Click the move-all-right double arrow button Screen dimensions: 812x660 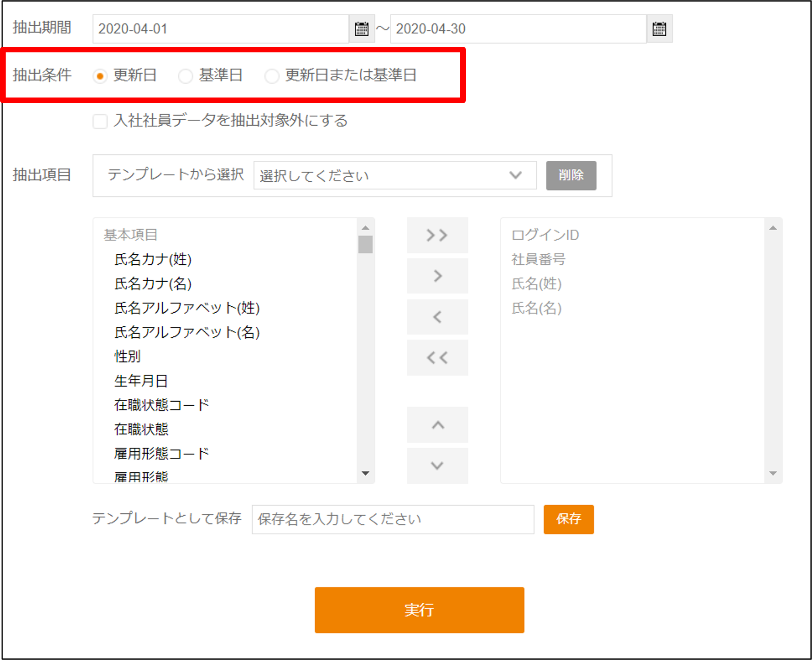tap(437, 235)
